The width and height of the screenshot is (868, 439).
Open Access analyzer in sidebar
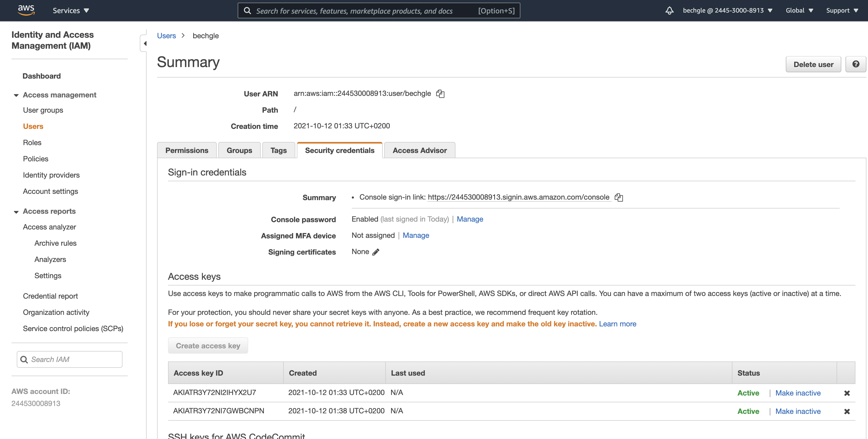click(49, 227)
